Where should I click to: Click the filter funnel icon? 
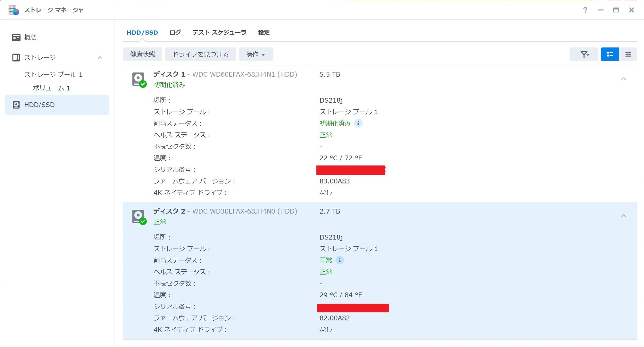pos(584,55)
